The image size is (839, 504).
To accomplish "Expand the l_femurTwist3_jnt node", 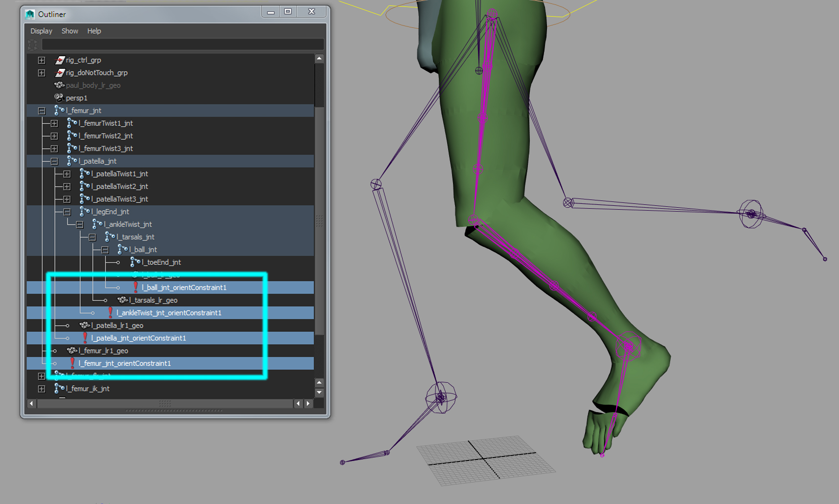I will pos(54,149).
